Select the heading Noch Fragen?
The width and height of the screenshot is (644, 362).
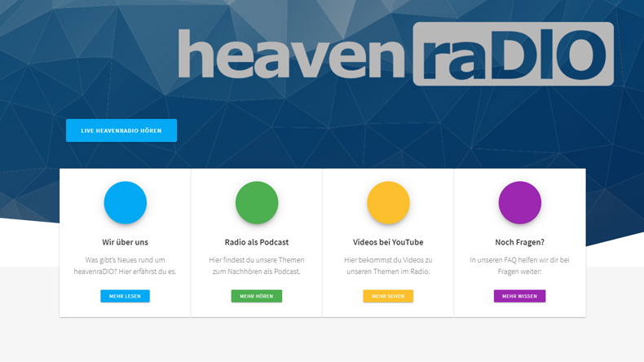coord(519,242)
